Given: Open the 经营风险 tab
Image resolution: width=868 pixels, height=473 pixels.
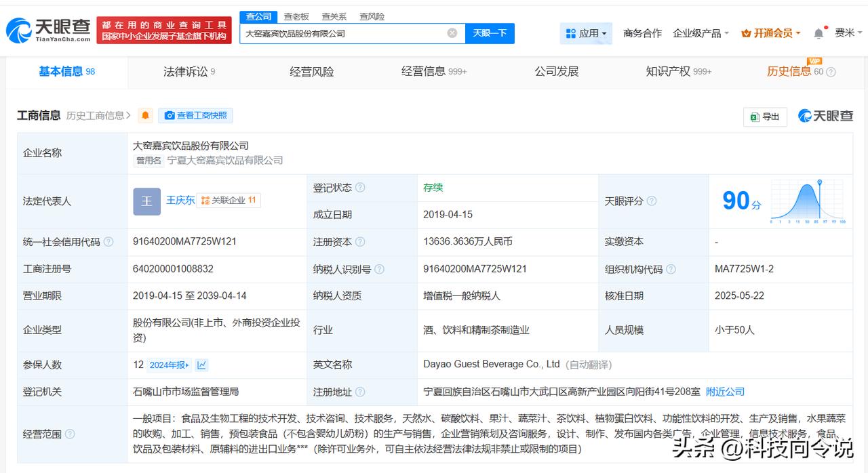Looking at the screenshot, I should click(312, 72).
